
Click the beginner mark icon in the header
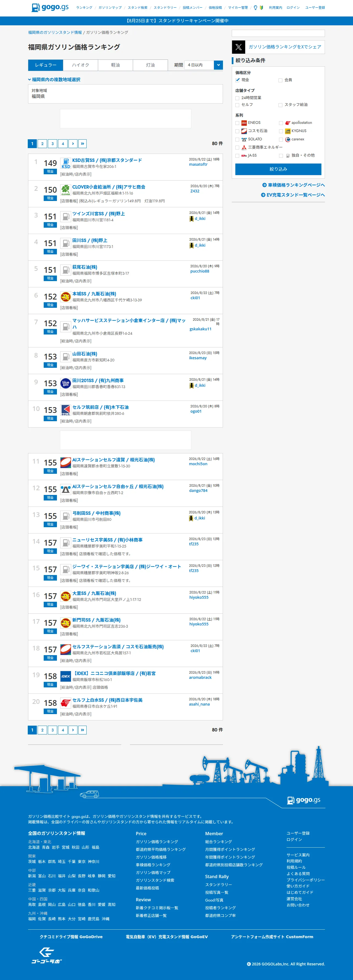(x=261, y=8)
